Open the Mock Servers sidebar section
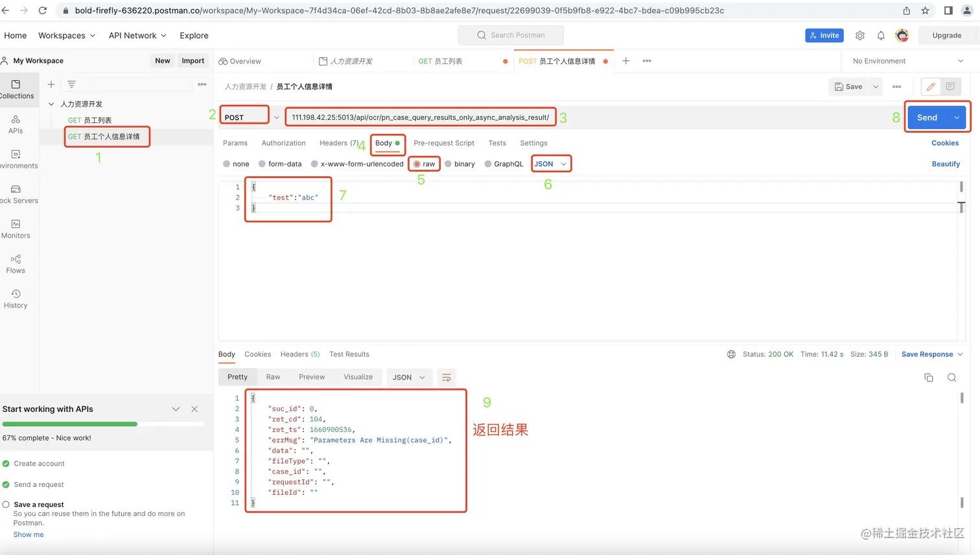Viewport: 980px width, 555px height. [x=16, y=194]
